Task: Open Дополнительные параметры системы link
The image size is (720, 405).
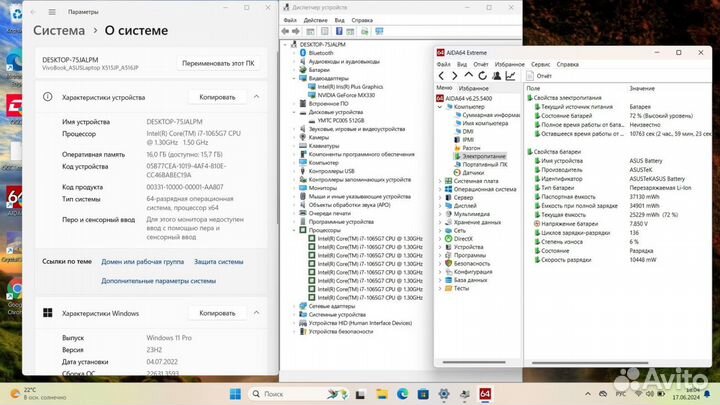Action: click(x=158, y=281)
